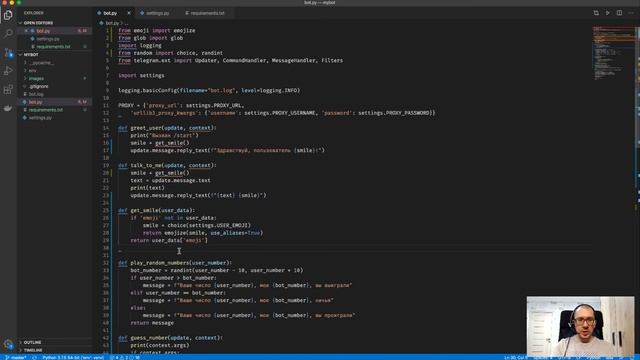The height and width of the screenshot is (360, 640).
Task: Open the Docker view in activity bar
Action: (x=8, y=108)
